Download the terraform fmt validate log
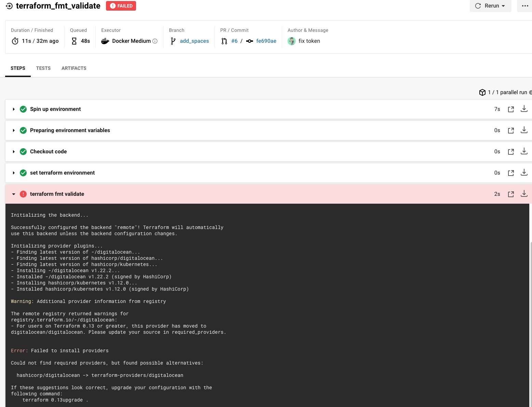This screenshot has height=407, width=532. coord(524,194)
